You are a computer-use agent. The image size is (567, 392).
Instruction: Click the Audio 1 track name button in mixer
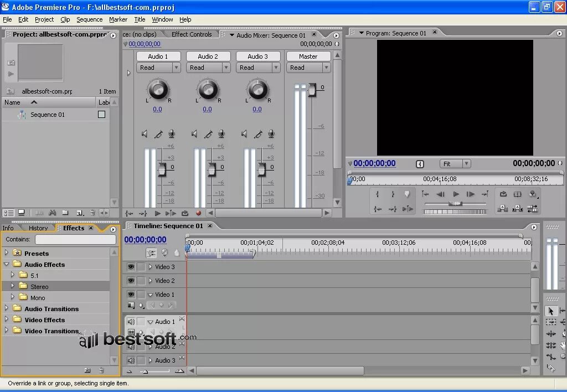point(158,56)
